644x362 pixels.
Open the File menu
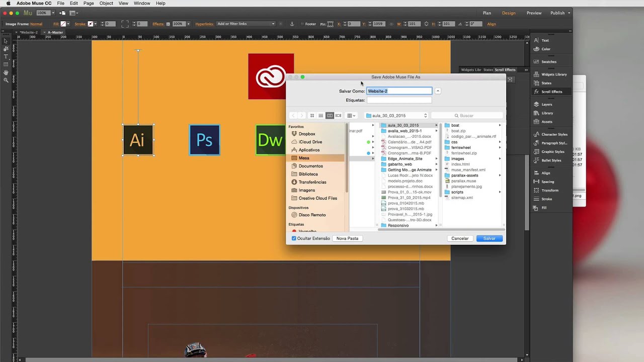point(60,3)
